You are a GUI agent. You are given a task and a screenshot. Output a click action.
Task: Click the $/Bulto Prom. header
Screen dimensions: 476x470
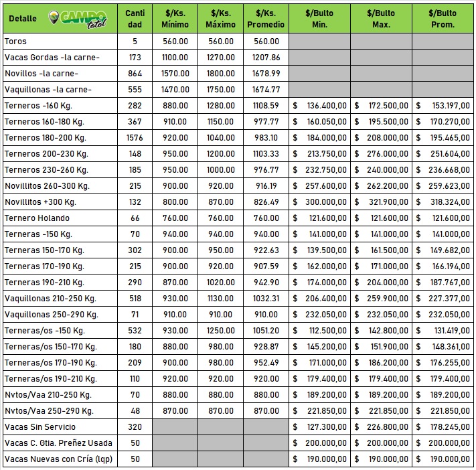[443, 19]
